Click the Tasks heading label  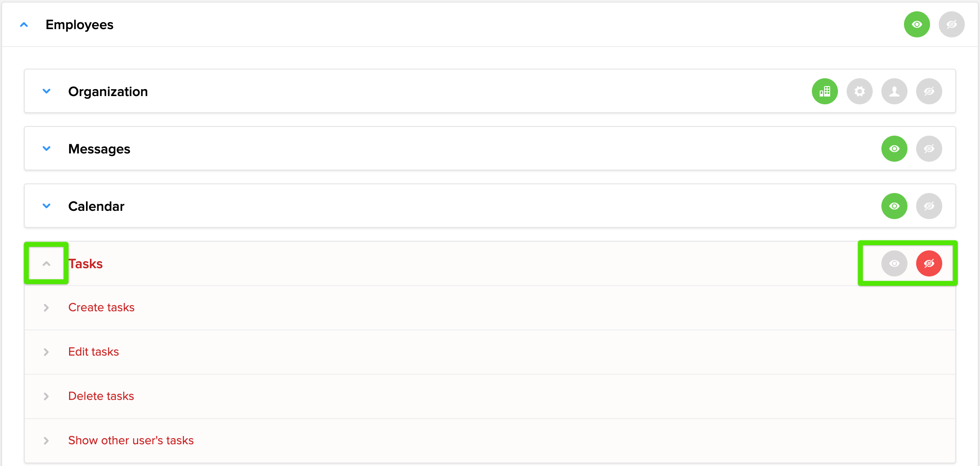pyautogui.click(x=85, y=263)
